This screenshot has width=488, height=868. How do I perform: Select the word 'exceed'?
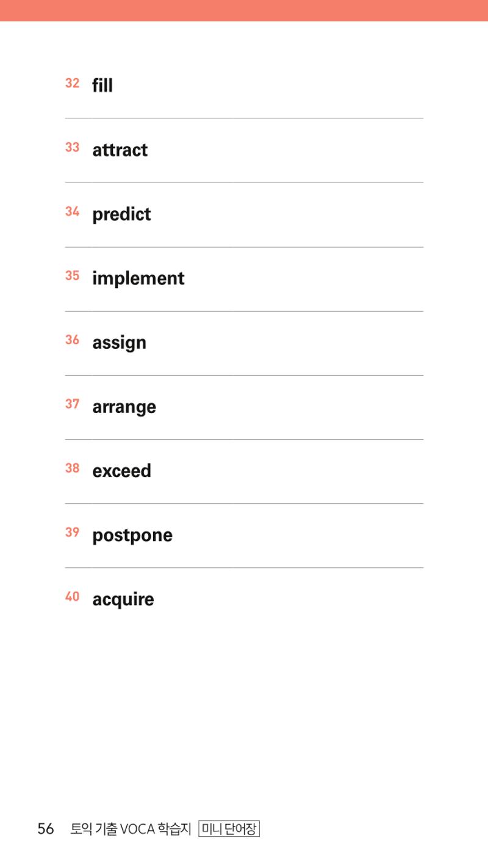(121, 471)
